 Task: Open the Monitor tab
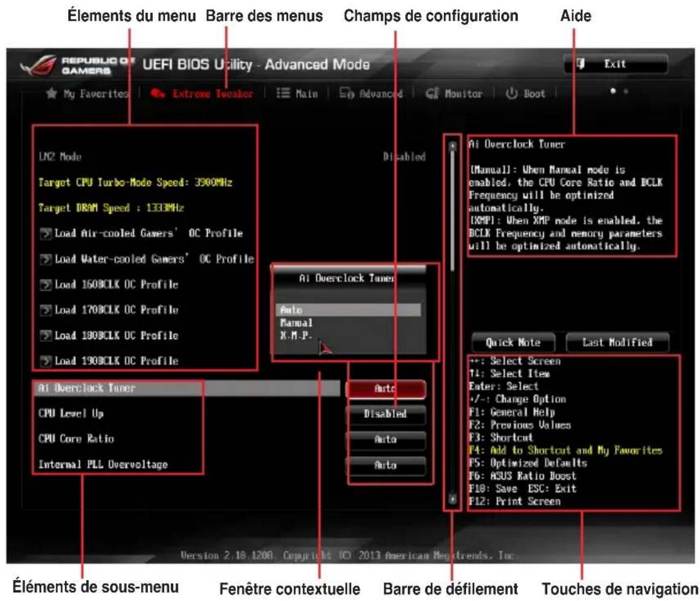[454, 93]
